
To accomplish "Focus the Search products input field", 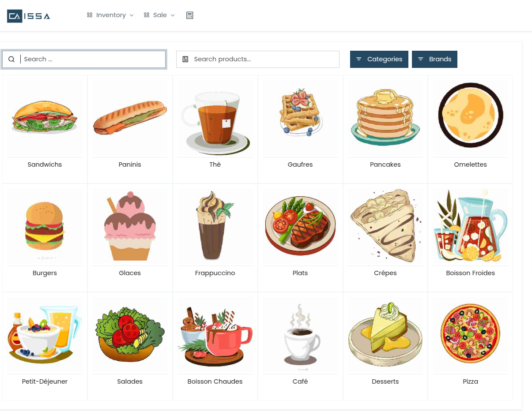I will point(258,60).
